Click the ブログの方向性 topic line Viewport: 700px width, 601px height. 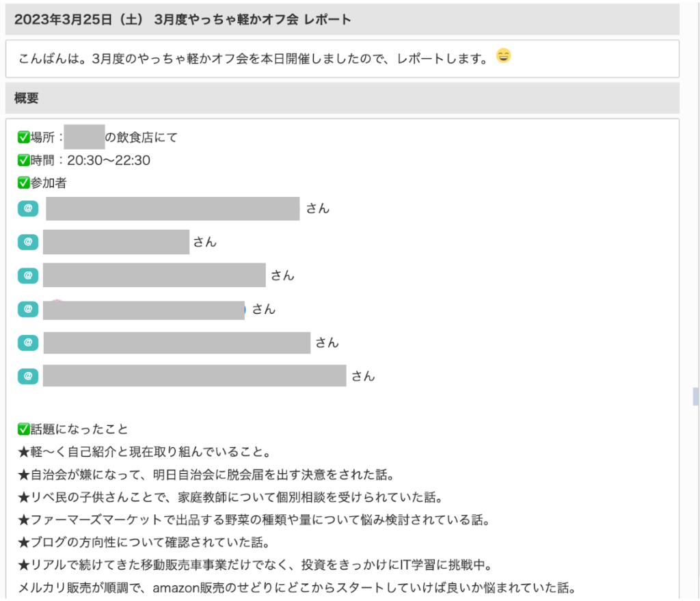coord(144,543)
